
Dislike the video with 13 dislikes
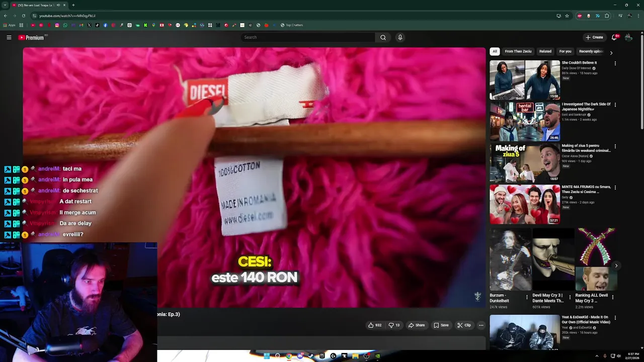coord(394,325)
